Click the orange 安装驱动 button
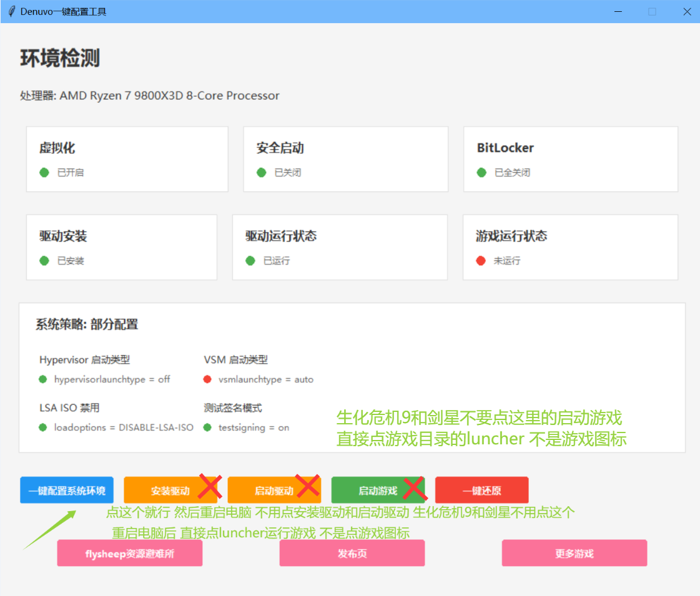This screenshot has width=700, height=596. 170,491
